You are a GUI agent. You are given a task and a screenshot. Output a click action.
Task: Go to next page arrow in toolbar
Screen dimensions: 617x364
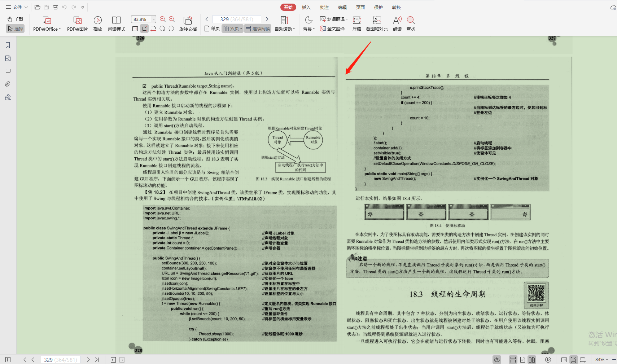(267, 19)
